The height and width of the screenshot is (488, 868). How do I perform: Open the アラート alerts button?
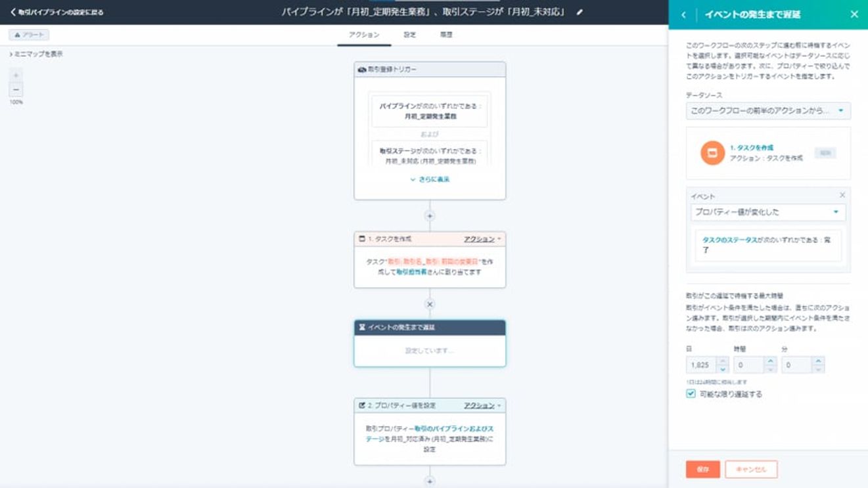pos(29,35)
